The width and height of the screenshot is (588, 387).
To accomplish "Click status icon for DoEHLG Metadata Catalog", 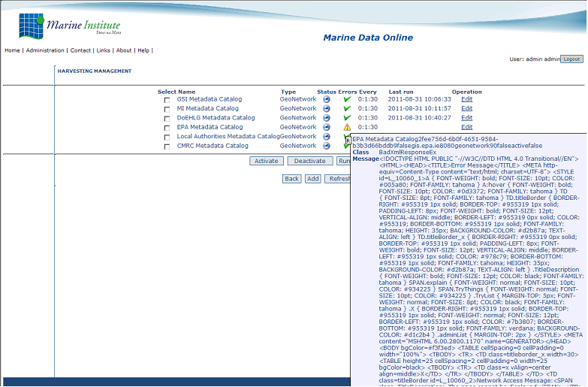I will point(327,118).
